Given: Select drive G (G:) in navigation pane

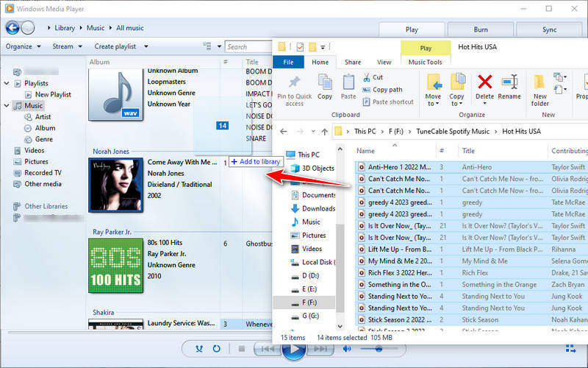Looking at the screenshot, I should coord(305,316).
